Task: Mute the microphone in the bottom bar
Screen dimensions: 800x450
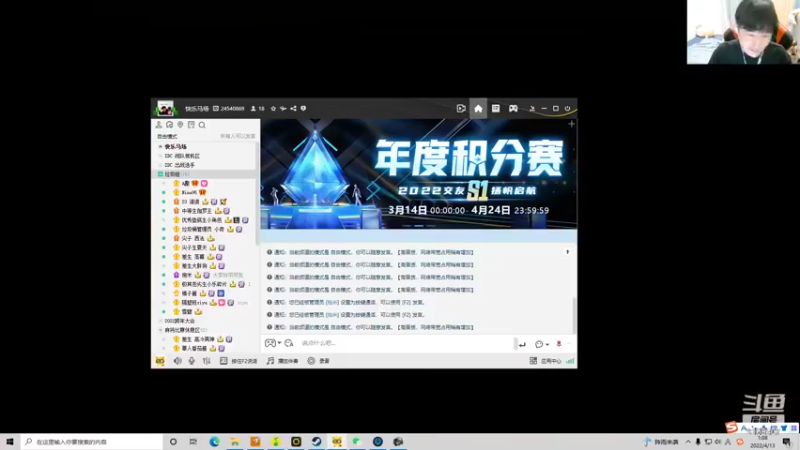Action: coord(192,361)
